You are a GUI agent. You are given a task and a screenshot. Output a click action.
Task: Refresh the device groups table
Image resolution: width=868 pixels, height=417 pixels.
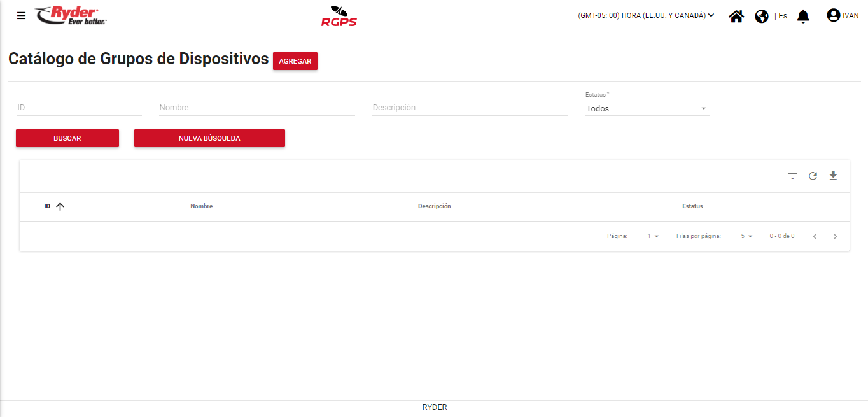point(813,176)
